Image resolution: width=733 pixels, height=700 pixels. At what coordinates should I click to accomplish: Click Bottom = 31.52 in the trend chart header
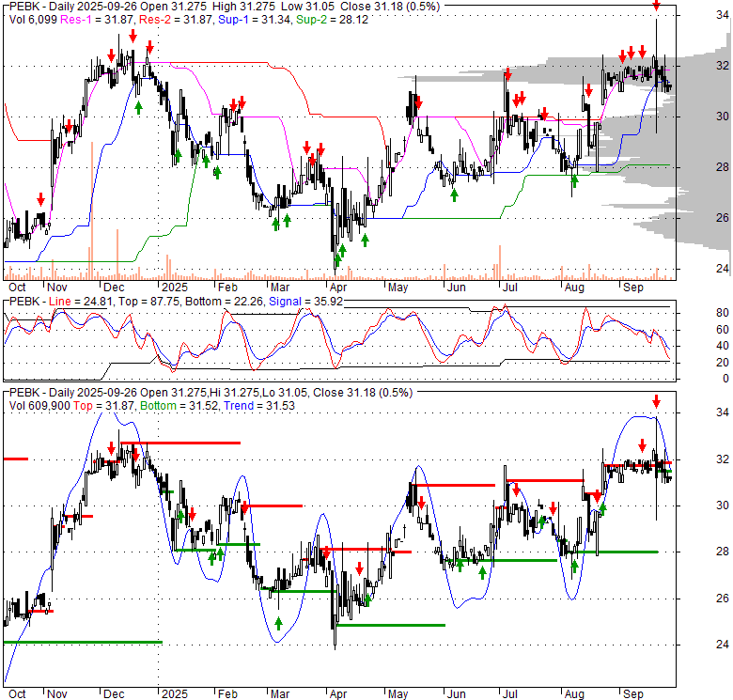pos(179,406)
